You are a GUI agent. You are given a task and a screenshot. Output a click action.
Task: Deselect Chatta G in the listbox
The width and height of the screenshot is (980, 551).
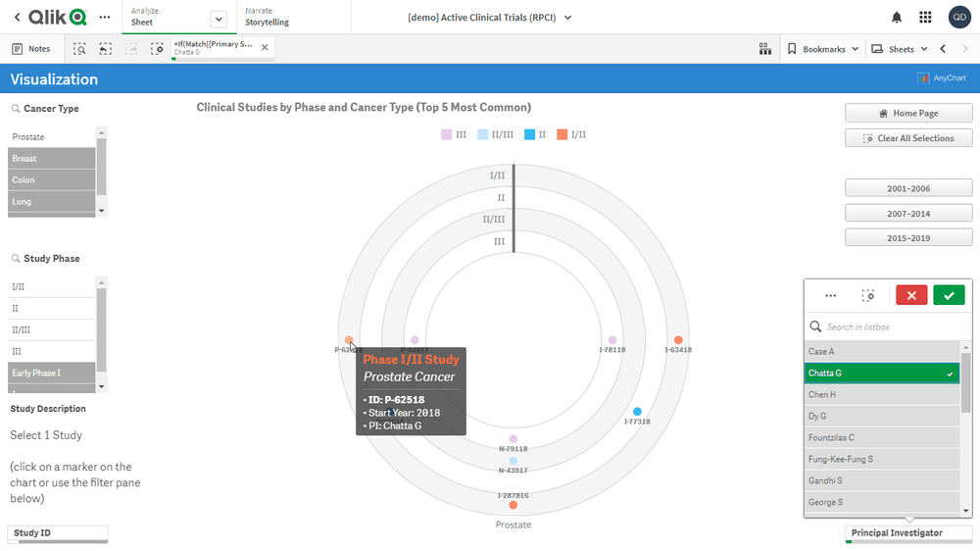(882, 373)
